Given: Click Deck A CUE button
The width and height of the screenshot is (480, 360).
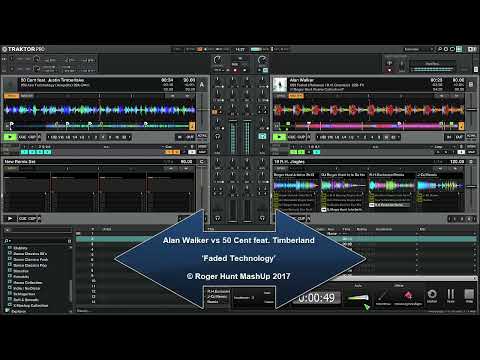Looking at the screenshot, I should click(23, 137).
